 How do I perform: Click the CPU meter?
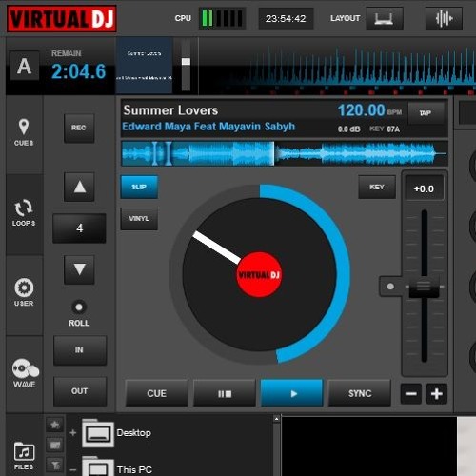point(222,18)
